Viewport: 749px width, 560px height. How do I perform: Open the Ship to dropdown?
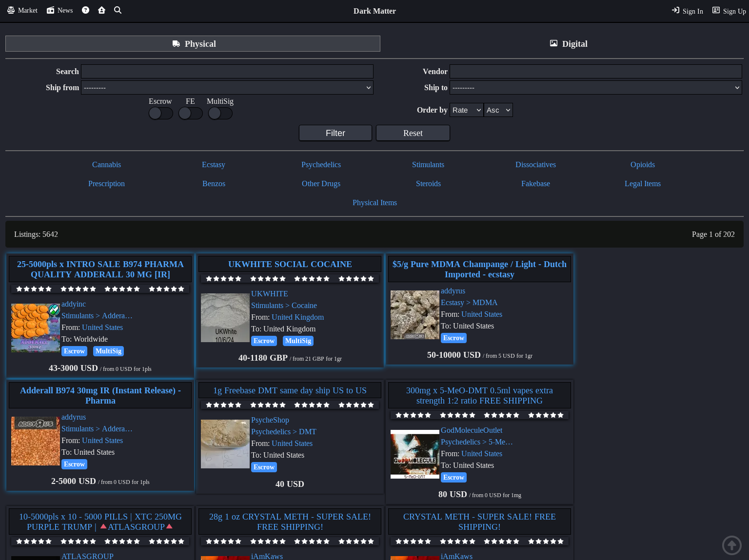[x=596, y=88]
